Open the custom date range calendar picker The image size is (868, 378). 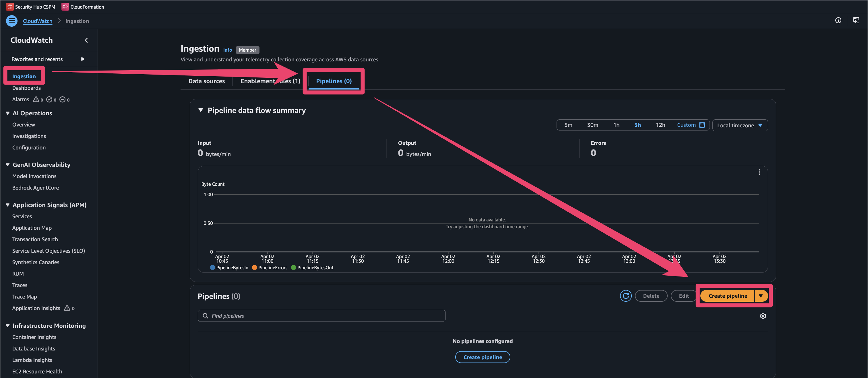[x=703, y=125]
